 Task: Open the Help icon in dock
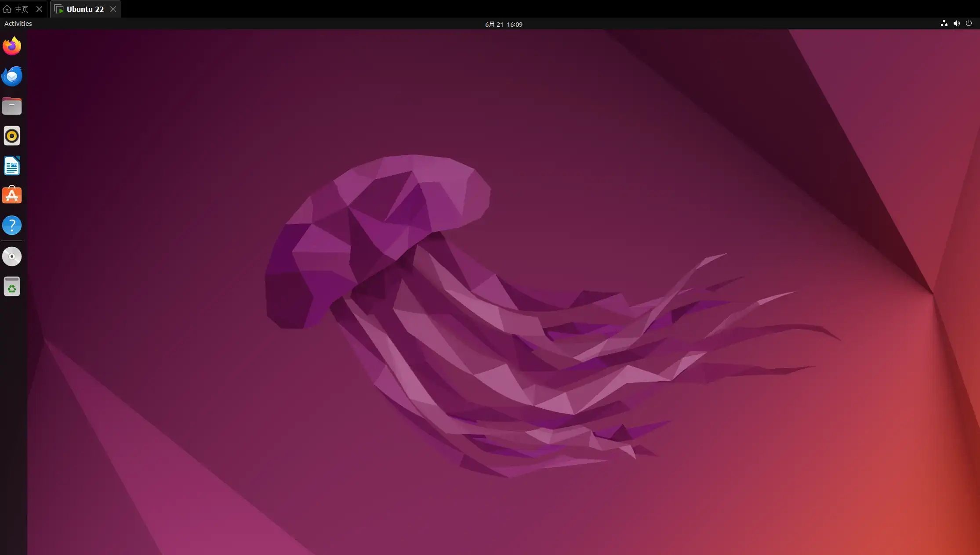click(x=12, y=225)
